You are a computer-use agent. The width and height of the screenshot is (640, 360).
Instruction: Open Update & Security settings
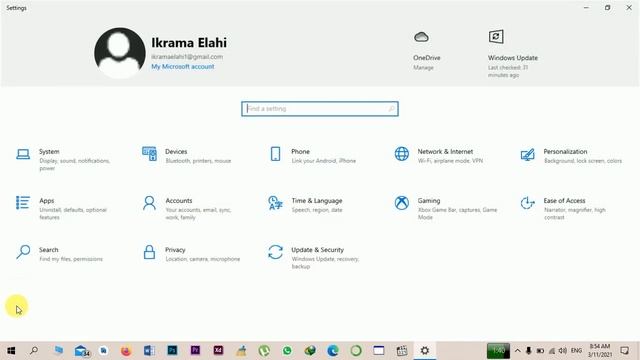point(313,257)
